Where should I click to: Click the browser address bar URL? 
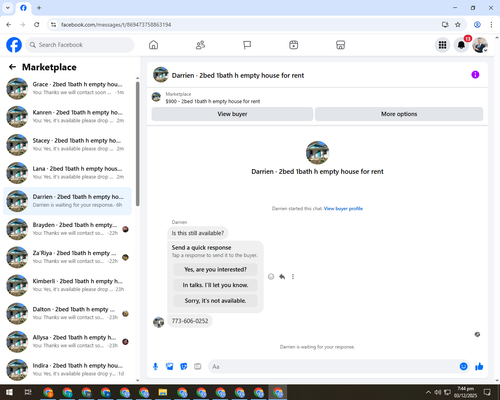coord(116,25)
